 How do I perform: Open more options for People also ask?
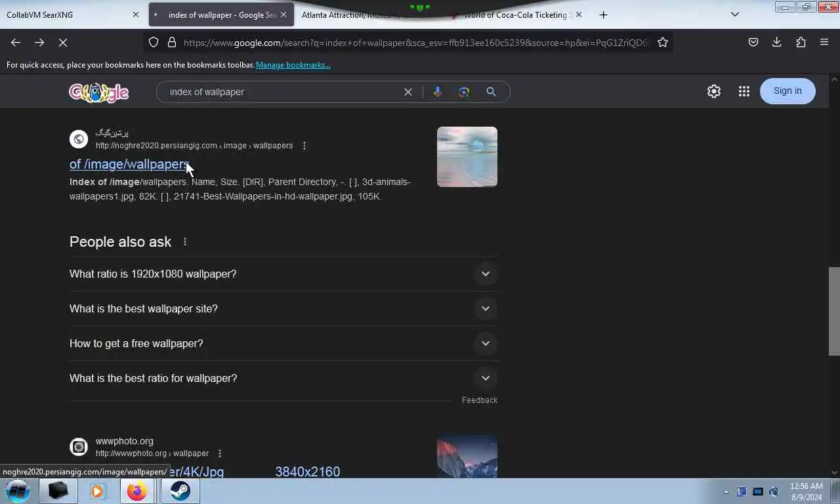[185, 241]
